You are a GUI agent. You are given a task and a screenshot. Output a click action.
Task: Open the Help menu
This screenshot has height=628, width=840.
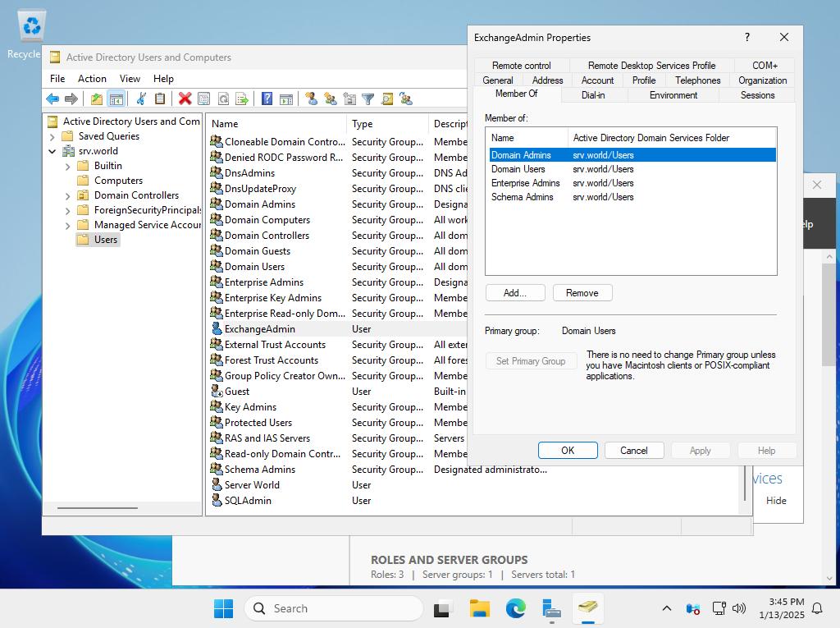tap(163, 78)
